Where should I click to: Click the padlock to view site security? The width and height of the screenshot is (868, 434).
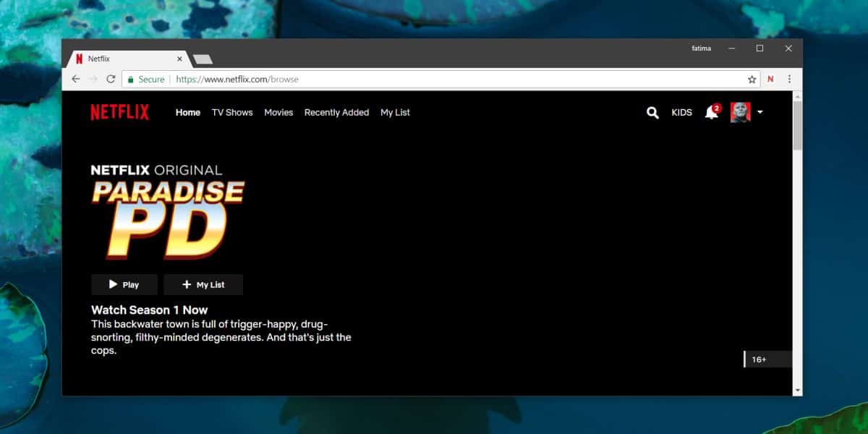click(130, 79)
